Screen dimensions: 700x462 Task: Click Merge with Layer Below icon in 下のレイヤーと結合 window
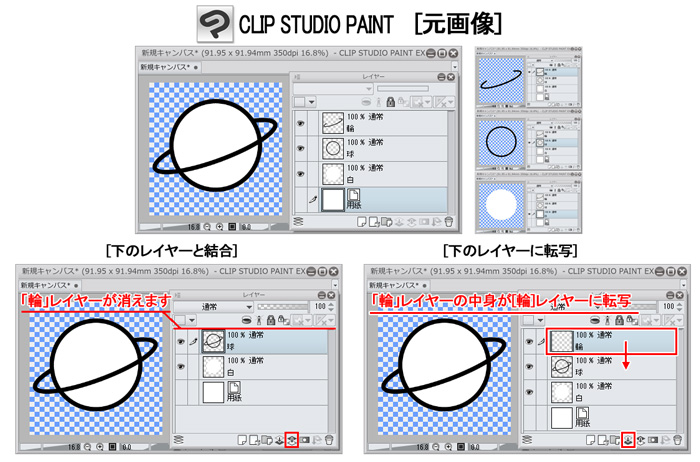(x=292, y=440)
